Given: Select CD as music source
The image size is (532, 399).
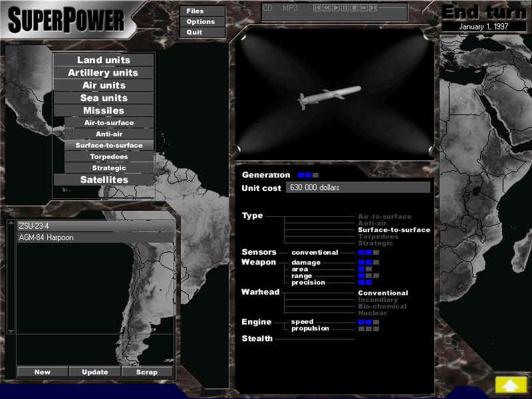Looking at the screenshot, I should [x=268, y=8].
